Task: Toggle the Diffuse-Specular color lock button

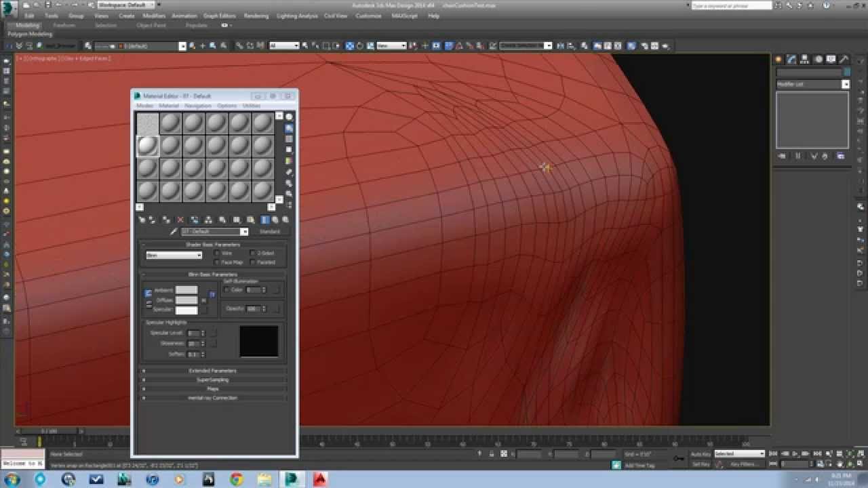Action: [x=149, y=304]
